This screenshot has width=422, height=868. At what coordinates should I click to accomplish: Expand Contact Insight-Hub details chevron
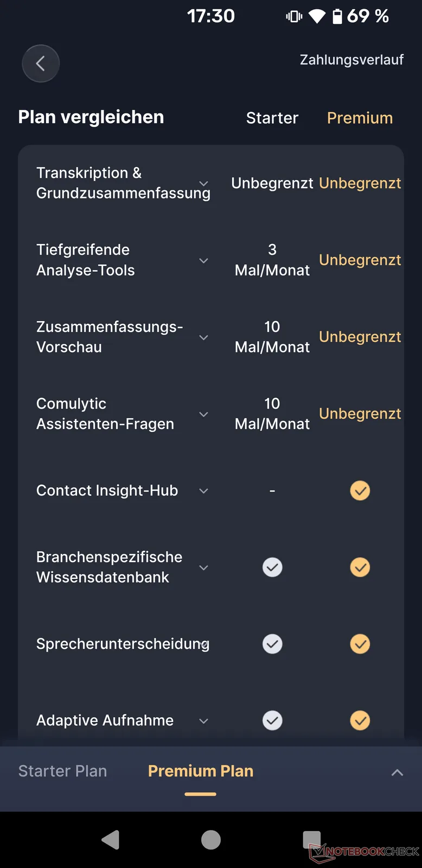pyautogui.click(x=204, y=491)
